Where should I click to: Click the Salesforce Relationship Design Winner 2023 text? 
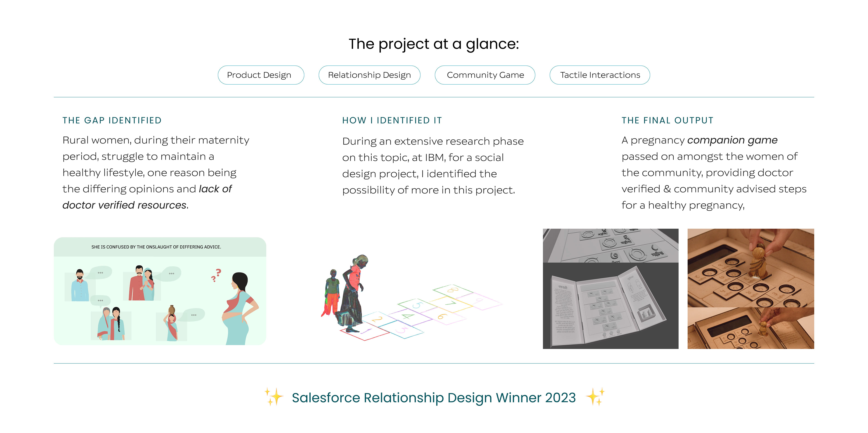tap(434, 398)
